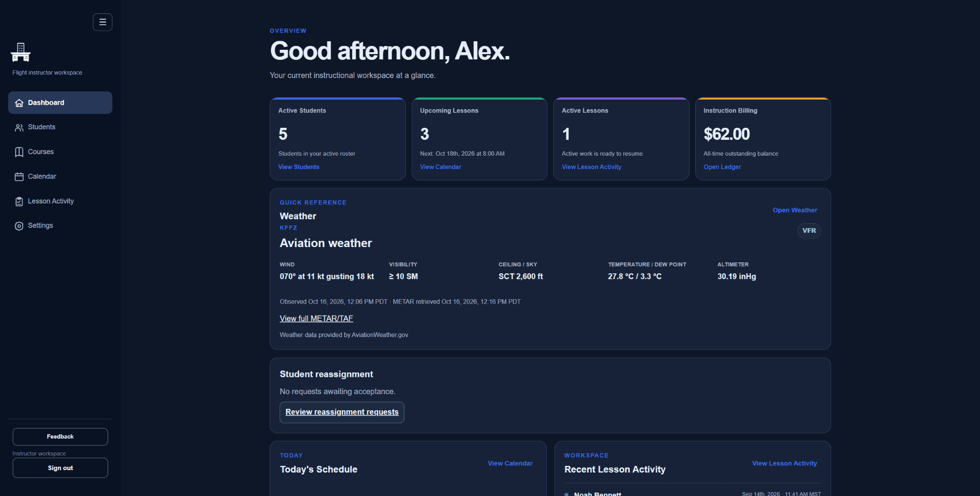Viewport: 980px width, 496px height.
Task: Collapse the sidebar with the hamburger icon
Action: 102,22
